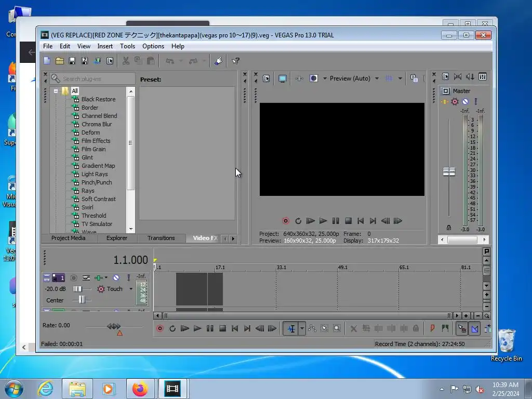
Task: Click Copy Snapshot to Clipboard icon
Action: tap(414, 78)
